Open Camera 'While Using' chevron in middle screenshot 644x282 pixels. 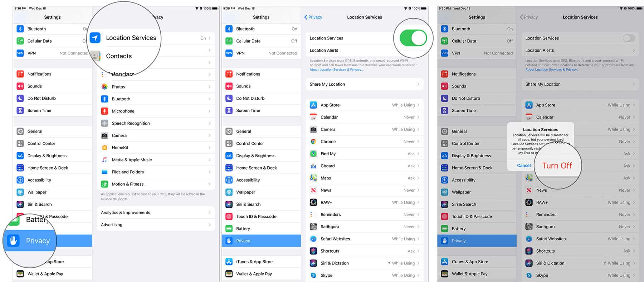pyautogui.click(x=418, y=129)
